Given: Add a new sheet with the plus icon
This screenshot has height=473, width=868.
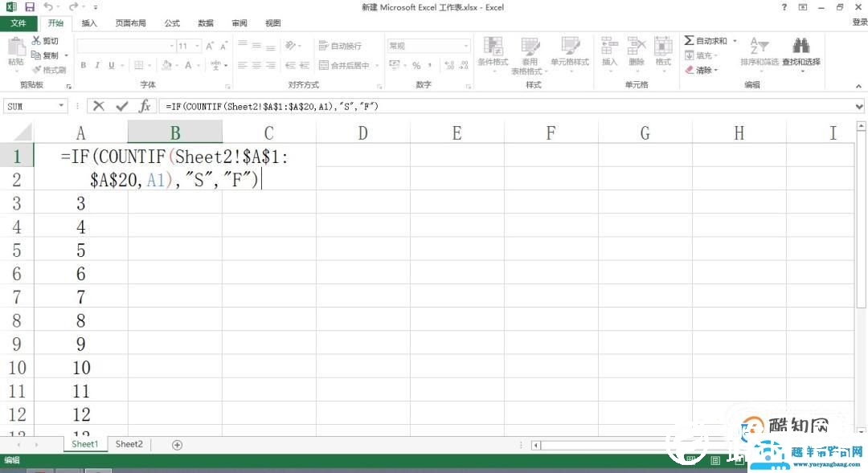Looking at the screenshot, I should (178, 445).
